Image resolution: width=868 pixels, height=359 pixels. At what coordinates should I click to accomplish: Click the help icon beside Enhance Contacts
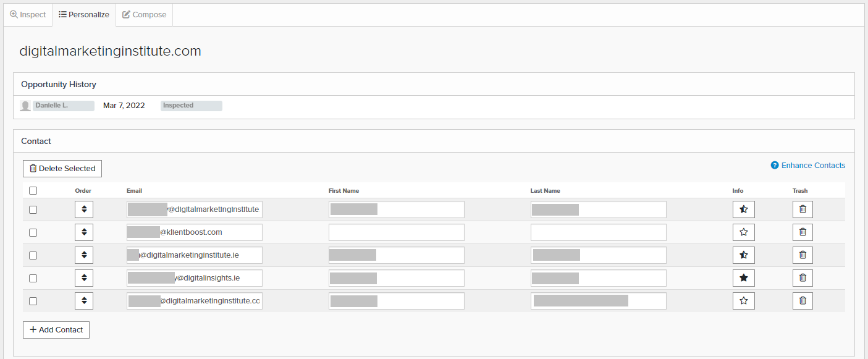[x=774, y=165]
